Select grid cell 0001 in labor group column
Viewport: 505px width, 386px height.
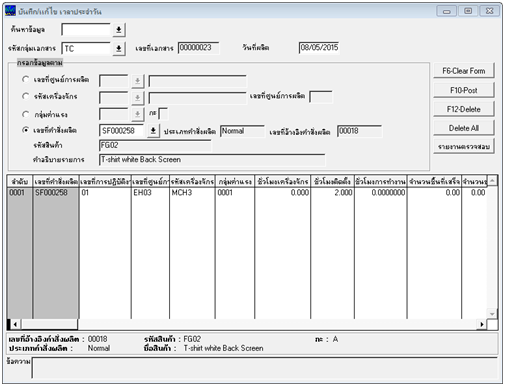tap(235, 192)
